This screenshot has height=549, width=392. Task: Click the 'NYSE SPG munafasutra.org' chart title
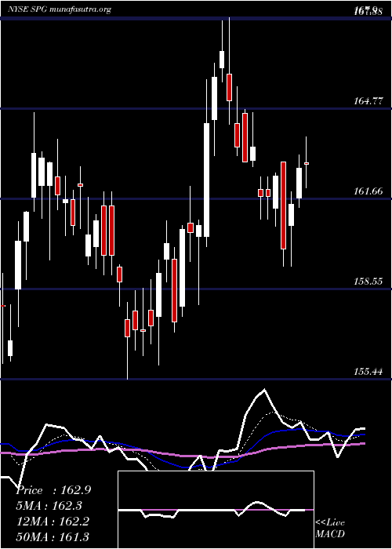(x=60, y=9)
